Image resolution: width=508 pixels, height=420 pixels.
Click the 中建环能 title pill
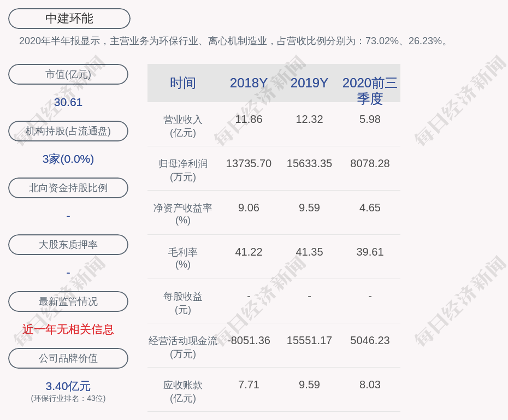point(68,18)
